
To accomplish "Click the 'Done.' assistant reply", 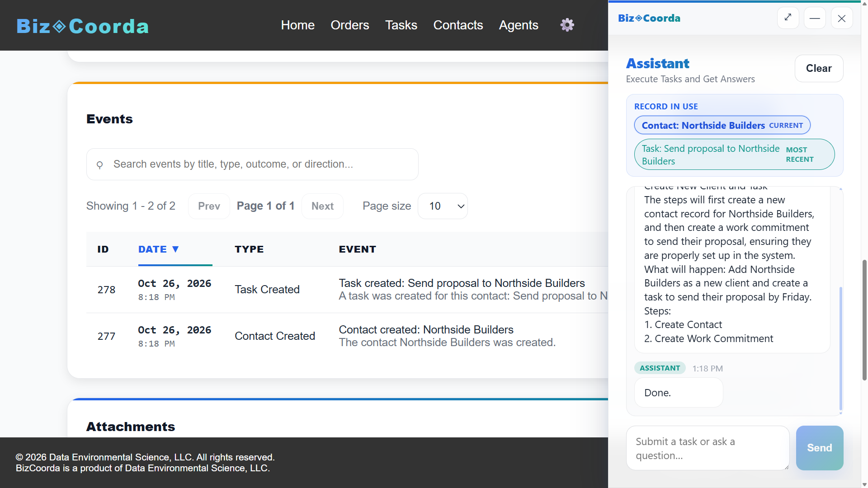I will click(x=679, y=393).
